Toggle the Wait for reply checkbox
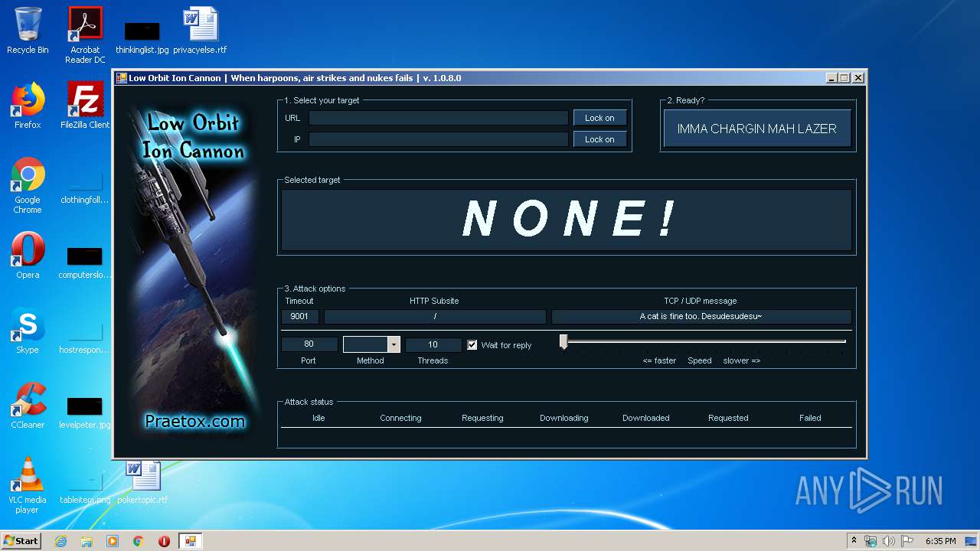The height and width of the screenshot is (551, 980). point(472,345)
